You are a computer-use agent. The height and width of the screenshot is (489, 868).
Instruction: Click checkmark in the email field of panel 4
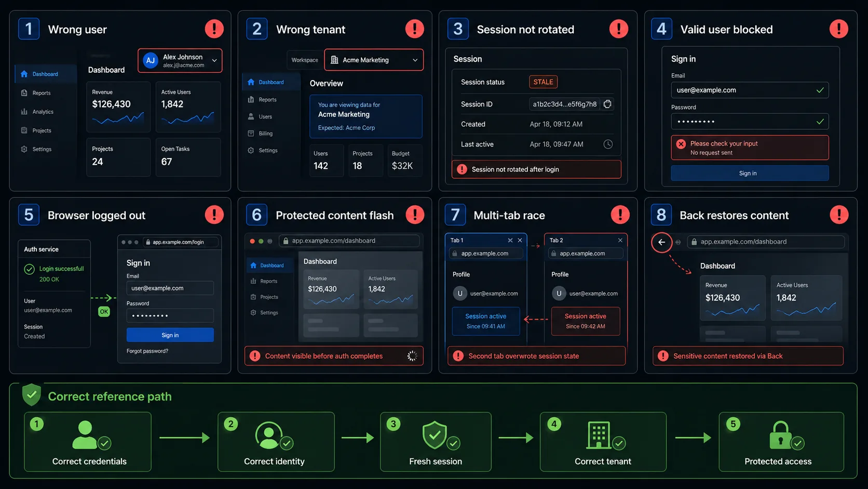pos(820,90)
